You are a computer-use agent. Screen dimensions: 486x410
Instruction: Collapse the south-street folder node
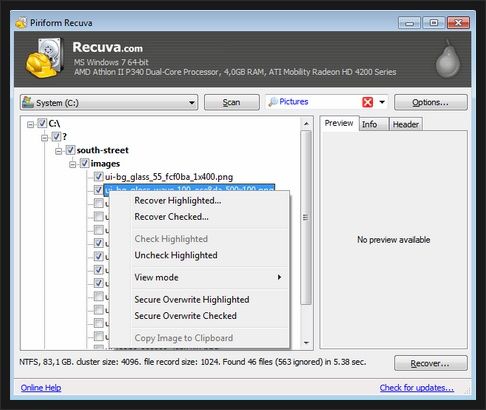59,151
